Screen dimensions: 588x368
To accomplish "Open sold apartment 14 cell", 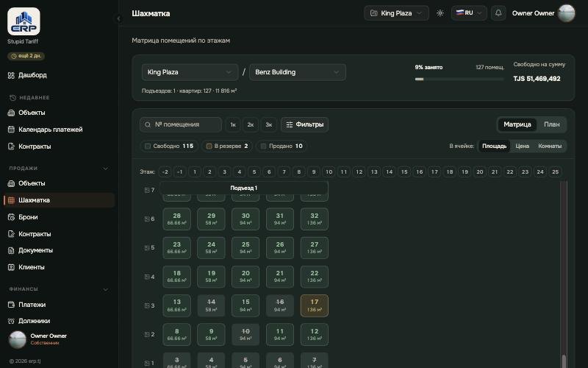I will coord(211,305).
